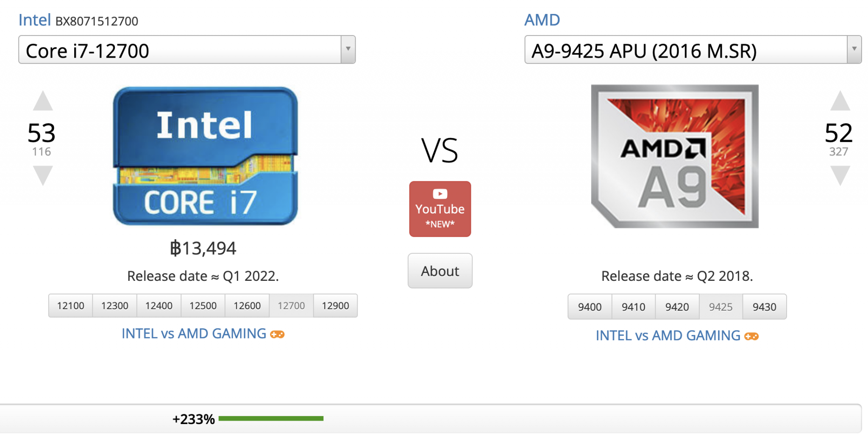Select the 9400 AMD model tab
This screenshot has width=868, height=438.
(x=590, y=307)
